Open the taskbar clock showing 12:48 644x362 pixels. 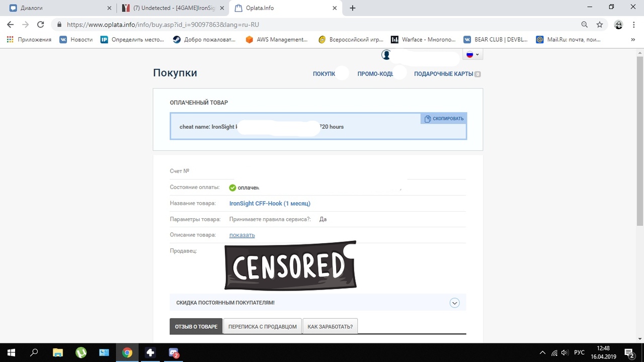pos(603,352)
